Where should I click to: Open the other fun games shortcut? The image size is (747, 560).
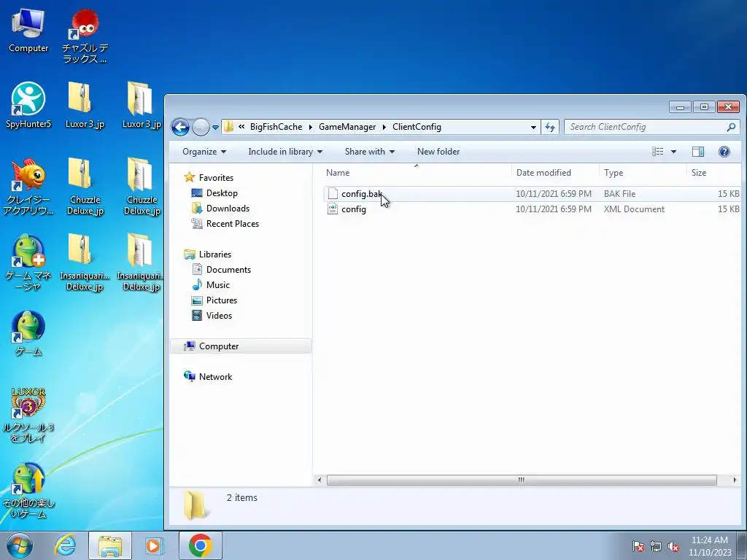(x=28, y=491)
